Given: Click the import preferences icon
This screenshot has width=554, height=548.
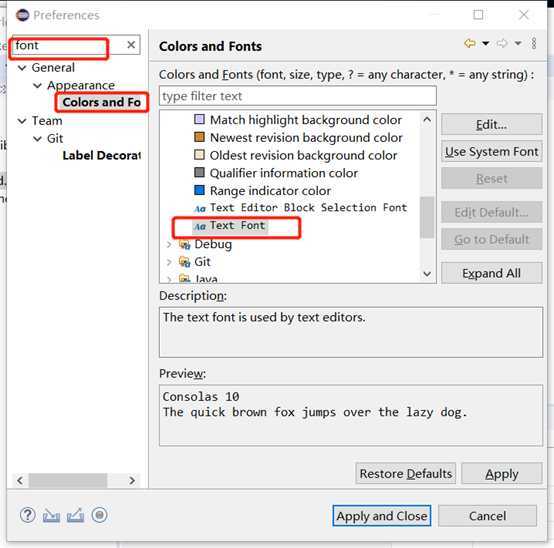Looking at the screenshot, I should click(51, 516).
